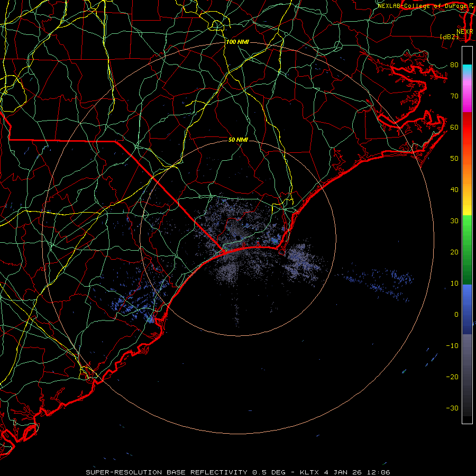Image resolution: width=476 pixels, height=476 pixels.
Task: Click the '4 JAN 26' date text
Action: [343, 472]
